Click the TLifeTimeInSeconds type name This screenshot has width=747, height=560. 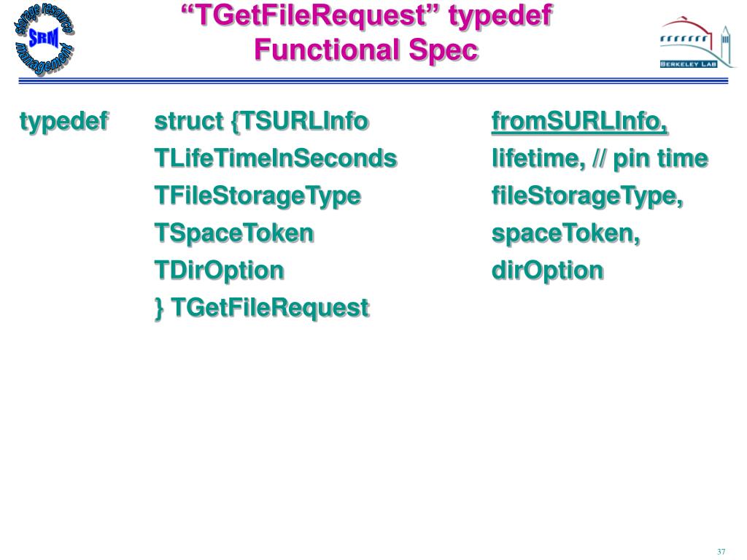point(275,158)
